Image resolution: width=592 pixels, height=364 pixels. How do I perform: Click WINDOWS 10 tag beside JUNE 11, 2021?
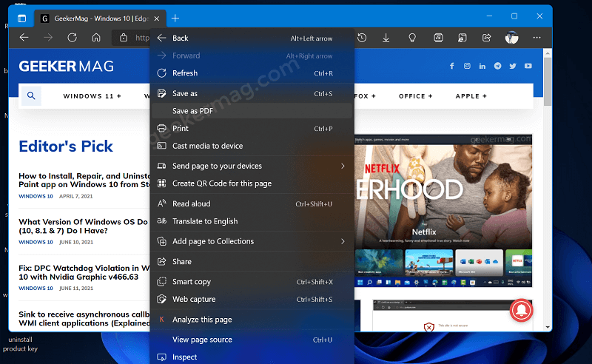[x=36, y=288]
